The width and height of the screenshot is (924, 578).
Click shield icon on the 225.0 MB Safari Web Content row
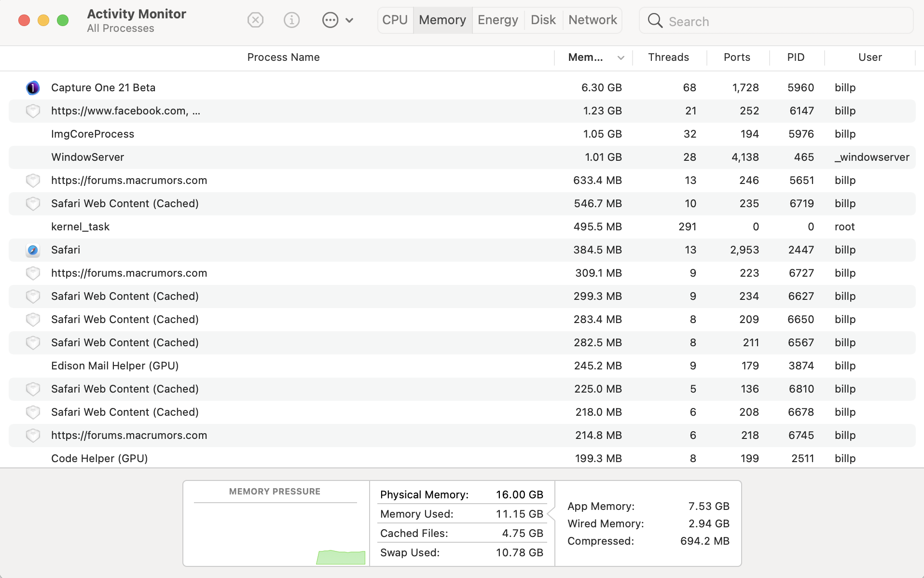click(33, 389)
